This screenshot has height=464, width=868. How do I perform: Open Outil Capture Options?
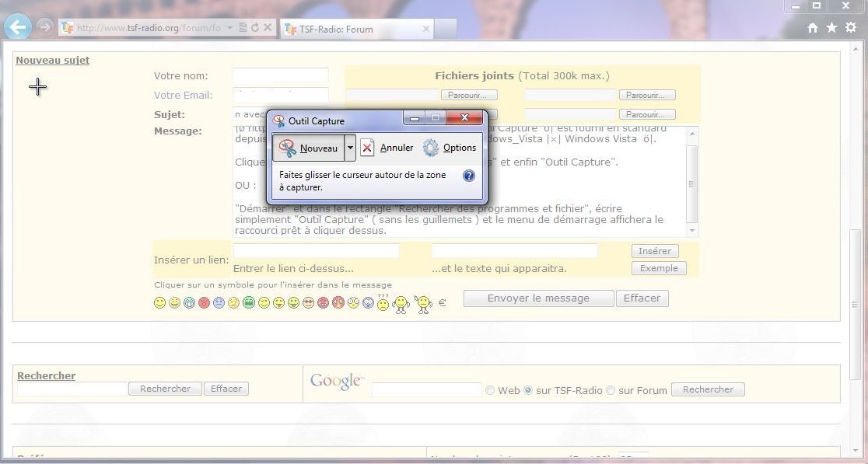pyautogui.click(x=450, y=148)
